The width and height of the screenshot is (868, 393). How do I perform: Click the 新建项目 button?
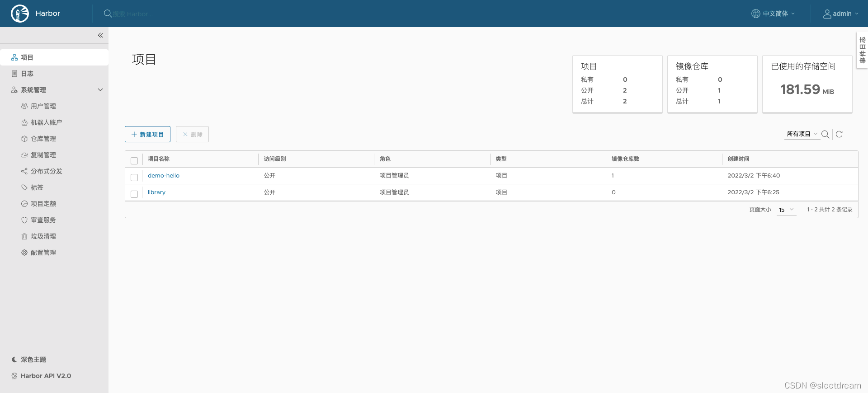[147, 134]
